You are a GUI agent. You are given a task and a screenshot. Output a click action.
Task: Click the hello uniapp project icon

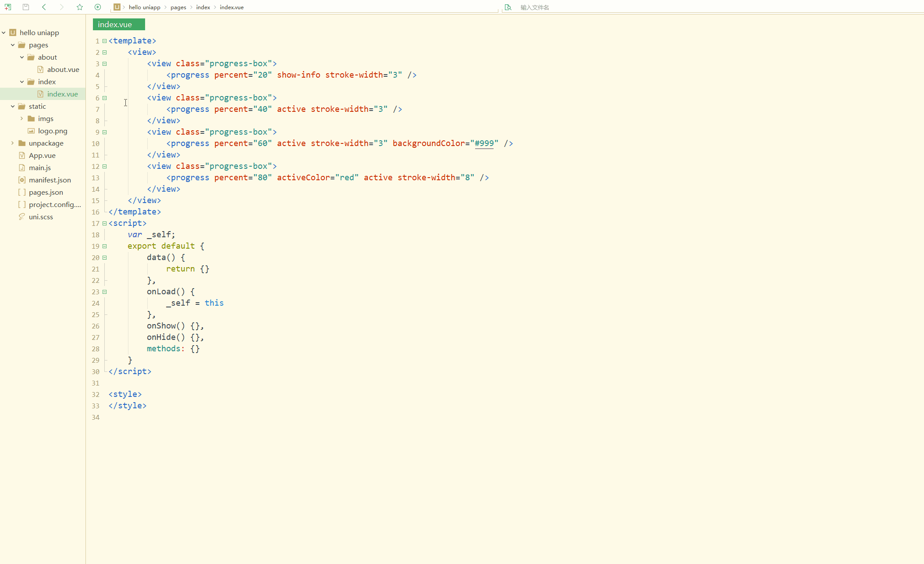click(13, 32)
